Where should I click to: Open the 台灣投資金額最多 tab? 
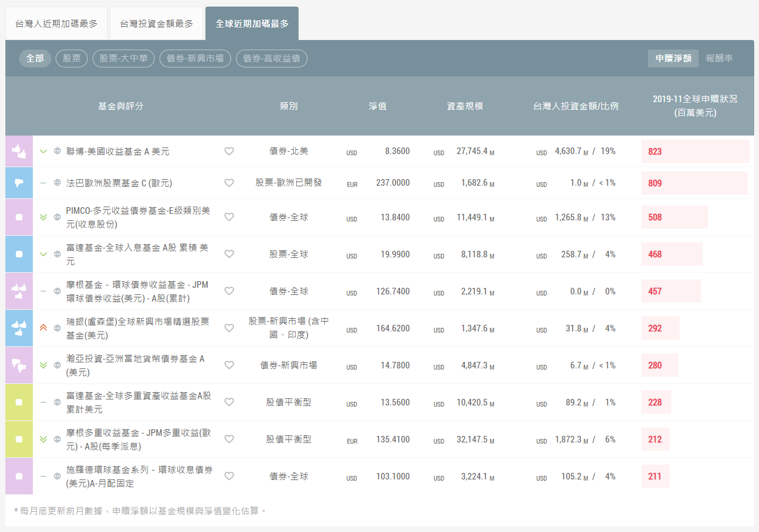pyautogui.click(x=156, y=23)
